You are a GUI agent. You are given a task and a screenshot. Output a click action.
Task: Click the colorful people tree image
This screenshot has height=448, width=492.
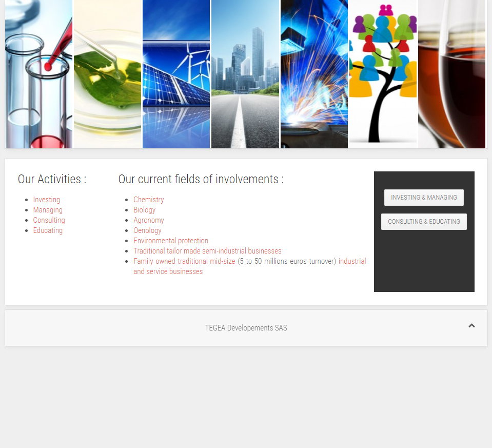click(383, 74)
